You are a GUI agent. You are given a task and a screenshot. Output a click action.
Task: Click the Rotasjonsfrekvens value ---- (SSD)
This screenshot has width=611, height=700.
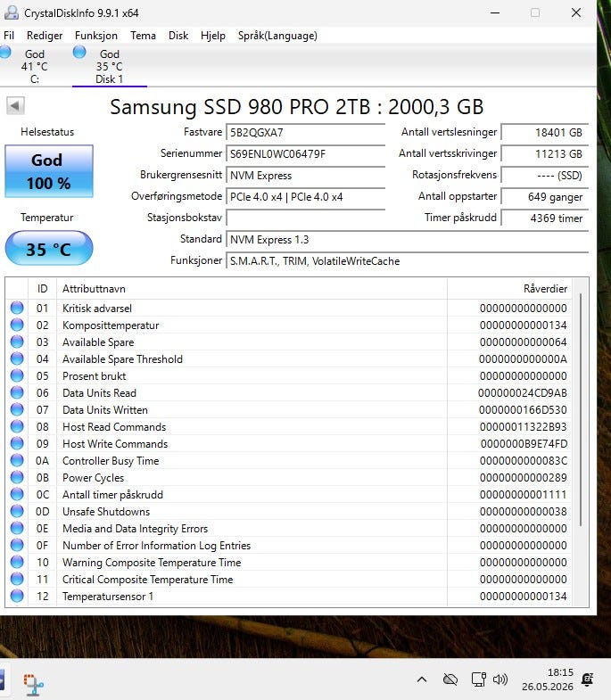[x=544, y=176]
